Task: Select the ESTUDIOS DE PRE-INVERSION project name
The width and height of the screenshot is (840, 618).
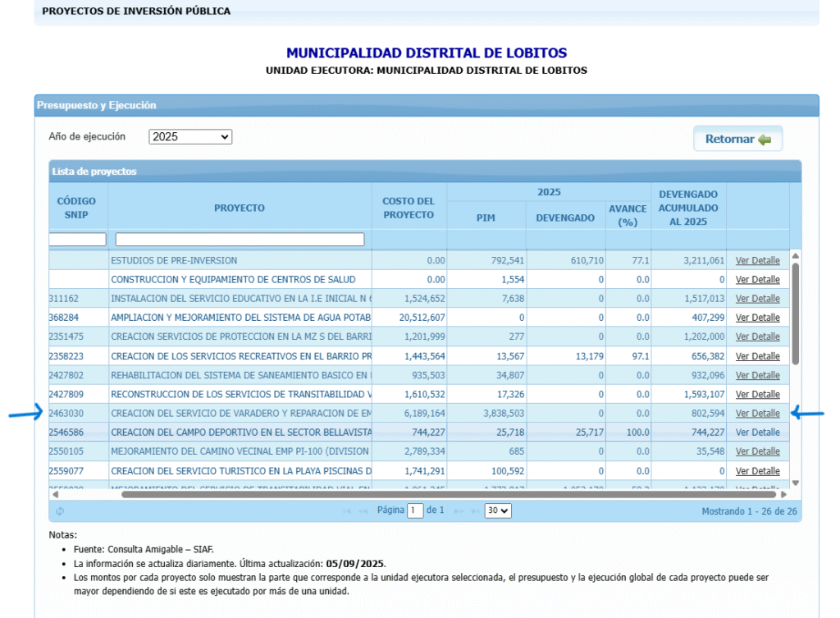Action: point(174,260)
